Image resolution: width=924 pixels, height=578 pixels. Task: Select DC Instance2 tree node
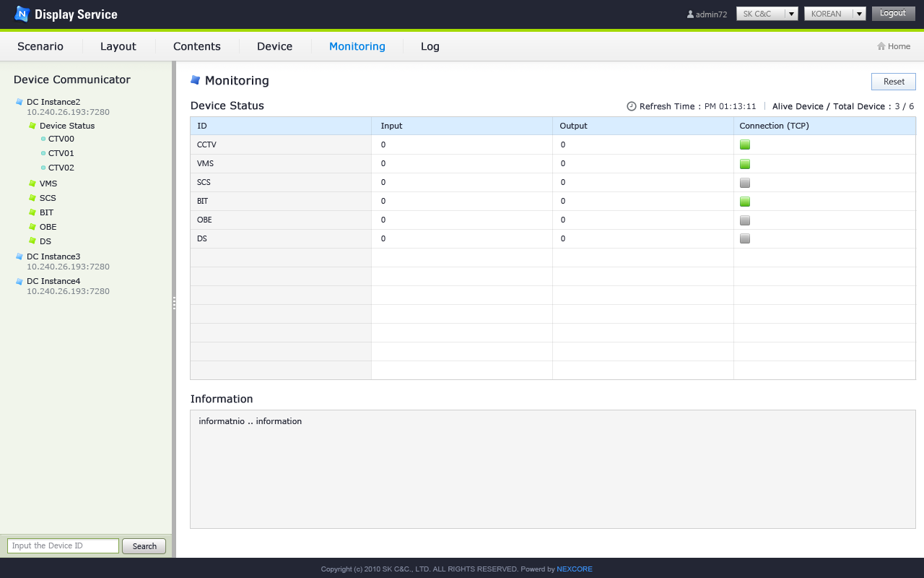[53, 102]
